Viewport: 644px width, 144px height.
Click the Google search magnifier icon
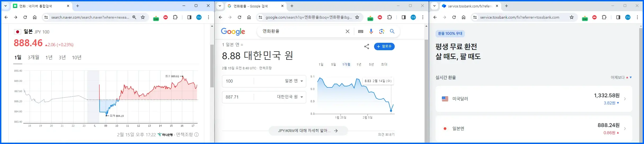tap(392, 31)
